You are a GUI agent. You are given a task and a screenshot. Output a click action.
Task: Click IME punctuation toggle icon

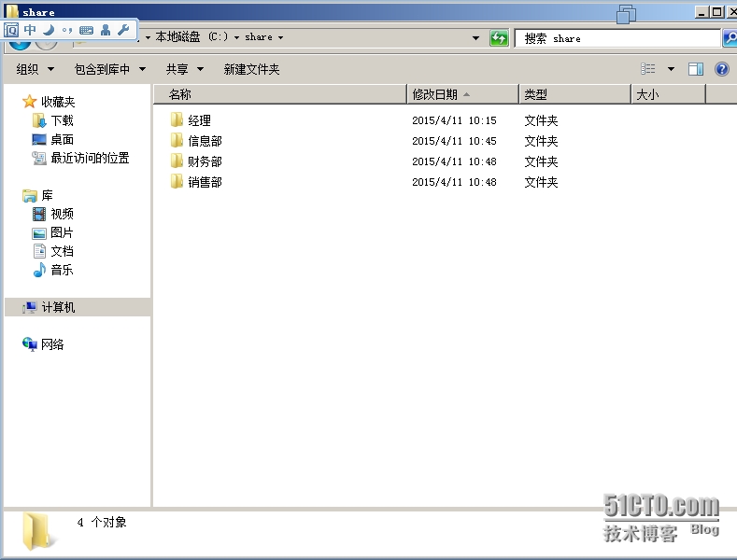67,31
